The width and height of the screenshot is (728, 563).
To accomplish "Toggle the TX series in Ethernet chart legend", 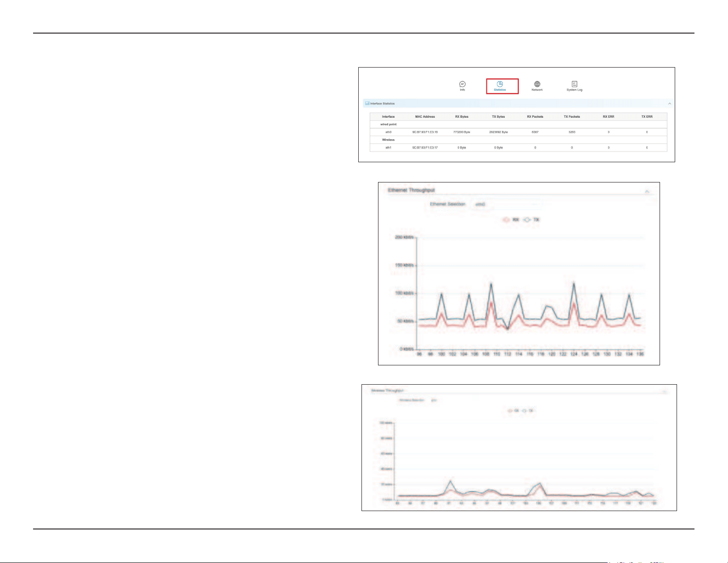I will coord(531,220).
